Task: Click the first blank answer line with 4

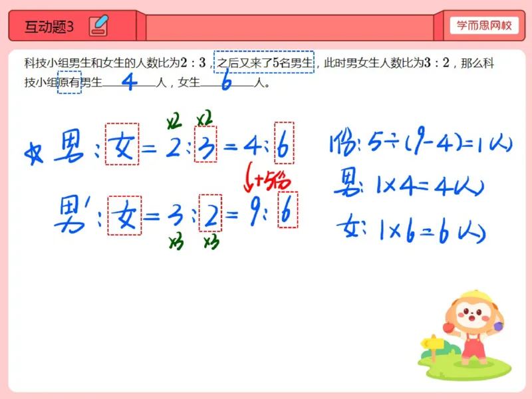Action: coord(129,82)
